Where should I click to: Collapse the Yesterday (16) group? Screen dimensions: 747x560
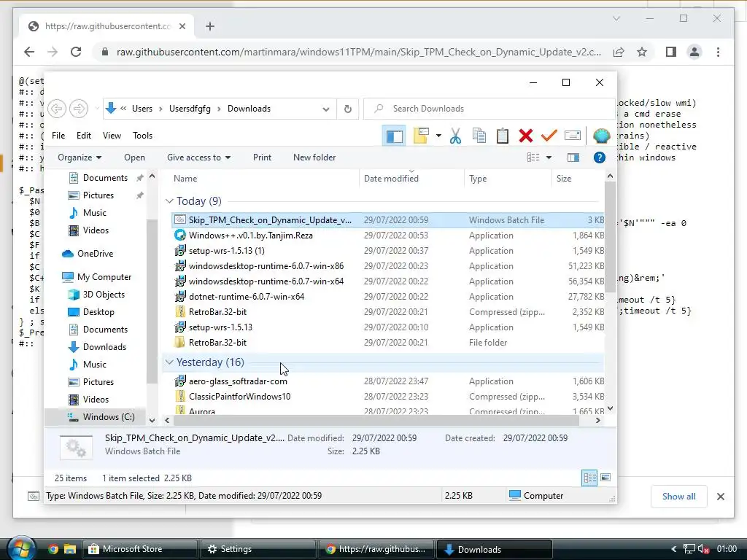click(169, 362)
